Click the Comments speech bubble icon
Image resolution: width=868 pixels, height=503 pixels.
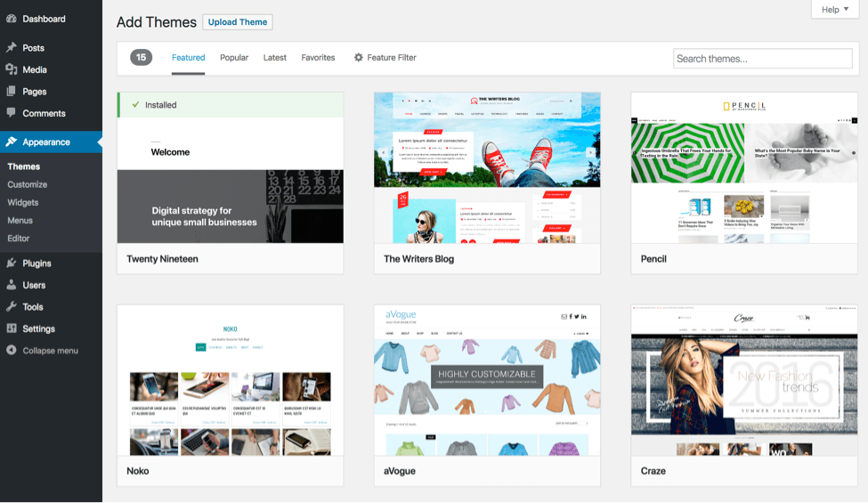[x=11, y=112]
